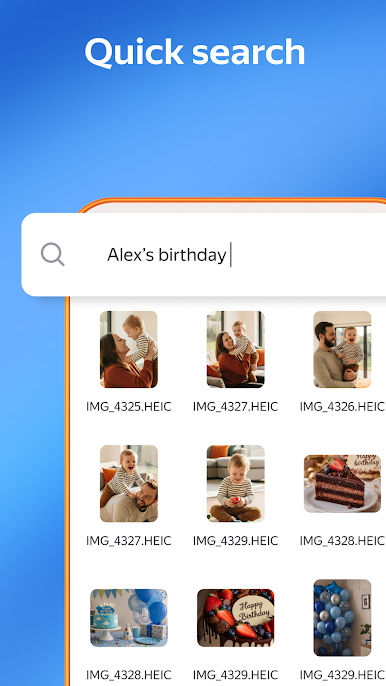Open the blue and silver balloon arch thumbnail
The height and width of the screenshot is (686, 386).
[342, 618]
